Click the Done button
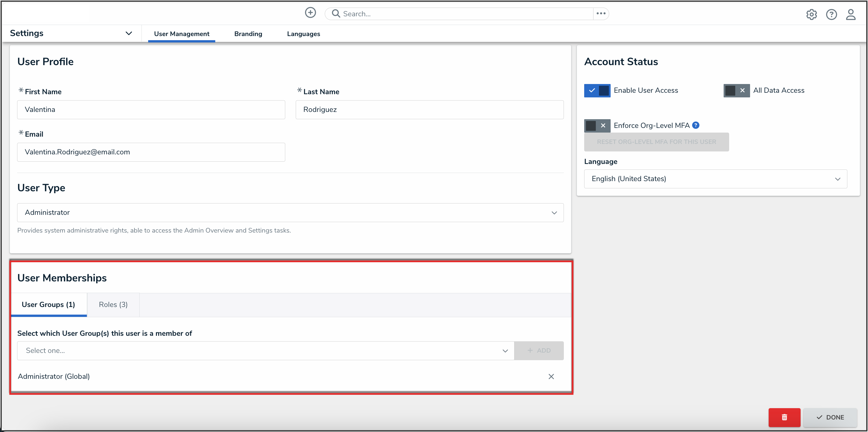Screen dimensions: 868x432 [x=830, y=417]
